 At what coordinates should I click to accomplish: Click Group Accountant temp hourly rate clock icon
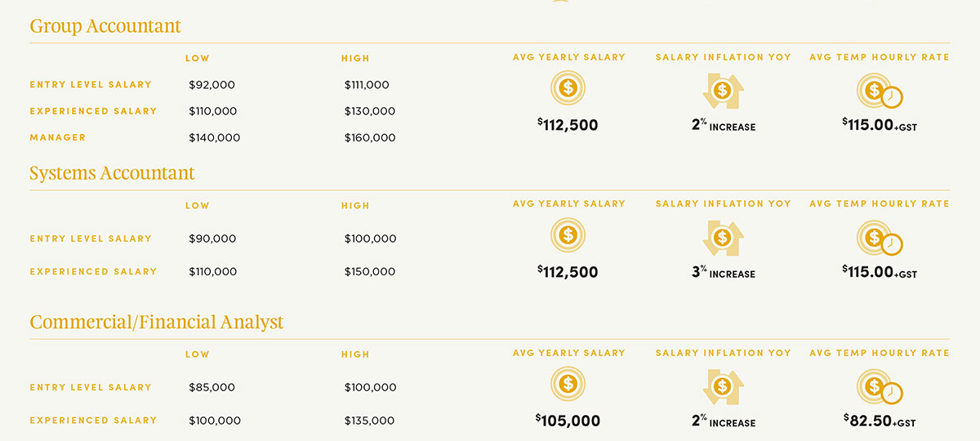[x=879, y=91]
